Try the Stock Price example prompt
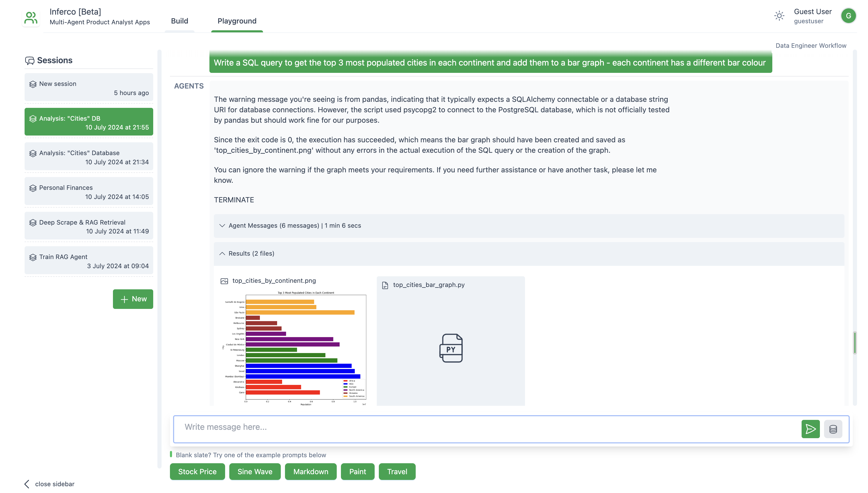The height and width of the screenshot is (493, 868). tap(197, 471)
